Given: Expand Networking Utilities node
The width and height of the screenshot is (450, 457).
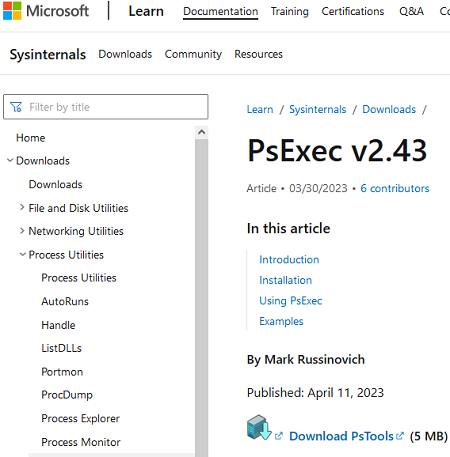Looking at the screenshot, I should tap(22, 231).
